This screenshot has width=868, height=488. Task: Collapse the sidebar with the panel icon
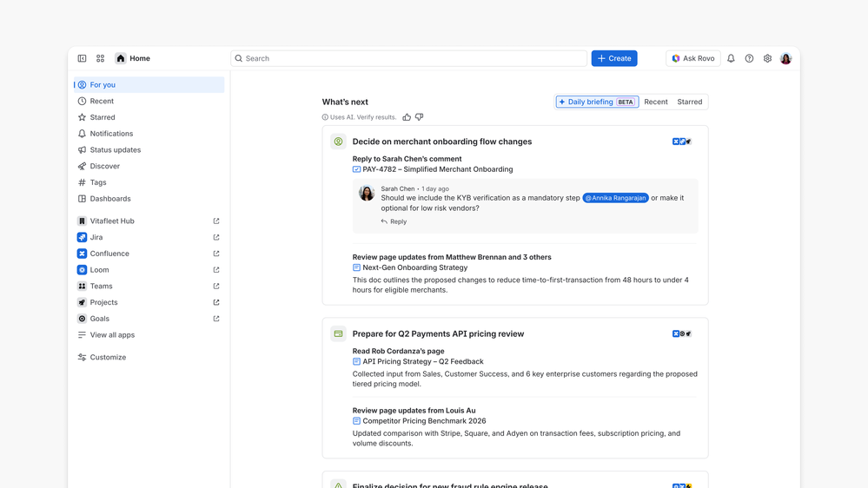82,58
